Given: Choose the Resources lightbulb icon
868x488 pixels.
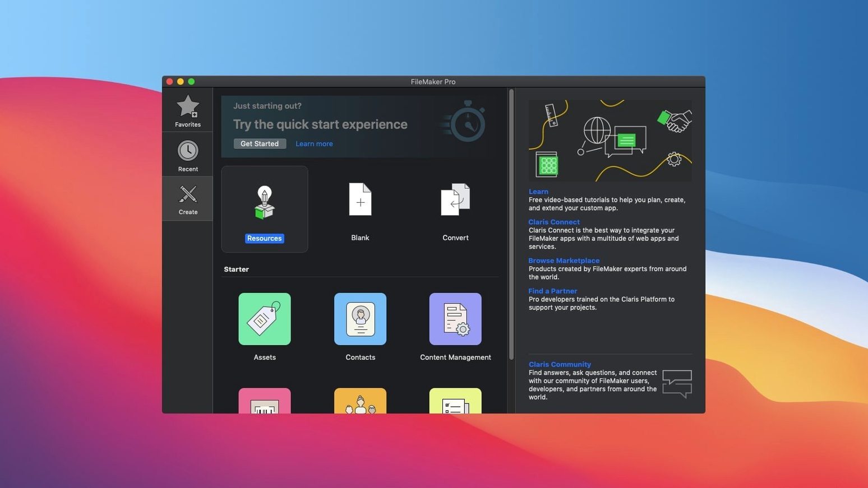Looking at the screenshot, I should [x=265, y=202].
